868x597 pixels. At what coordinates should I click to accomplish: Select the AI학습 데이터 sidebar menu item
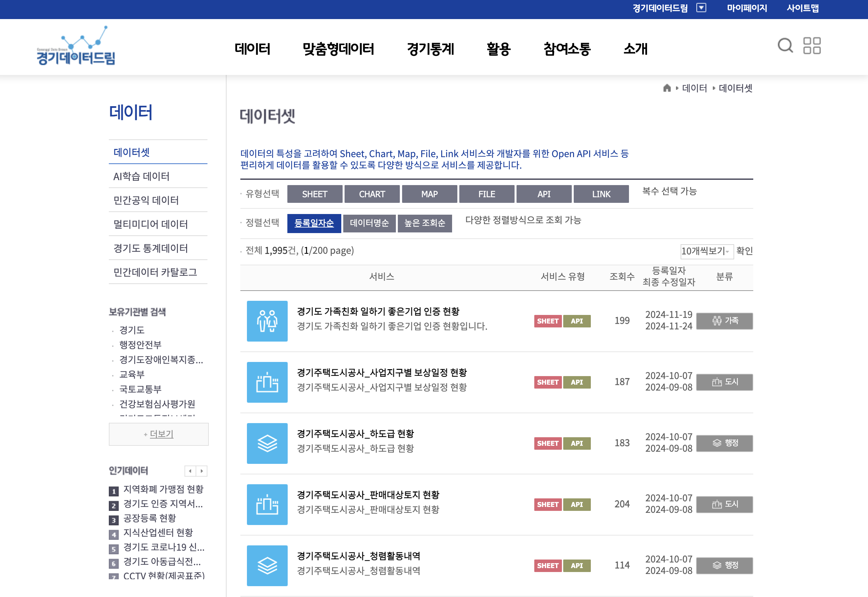(141, 176)
